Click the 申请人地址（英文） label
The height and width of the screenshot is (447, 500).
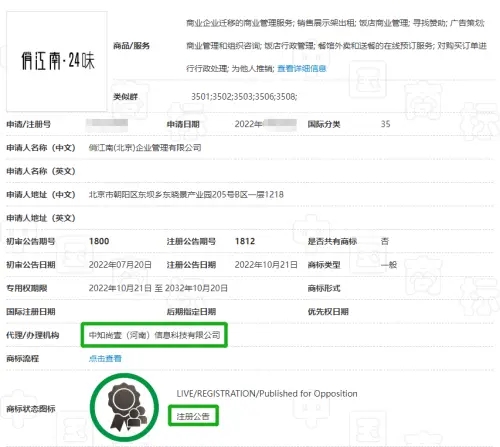[41, 218]
